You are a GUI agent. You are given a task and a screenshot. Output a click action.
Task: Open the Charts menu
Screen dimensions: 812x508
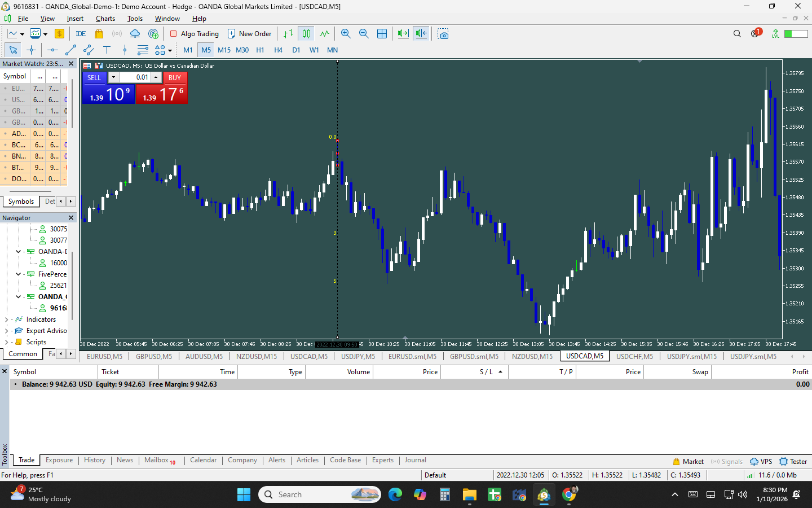pyautogui.click(x=105, y=19)
